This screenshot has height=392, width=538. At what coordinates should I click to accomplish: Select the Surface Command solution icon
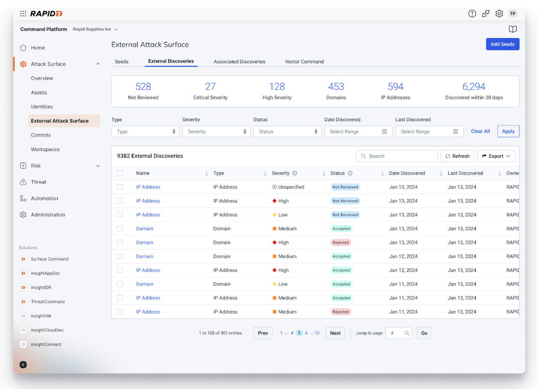coord(23,259)
